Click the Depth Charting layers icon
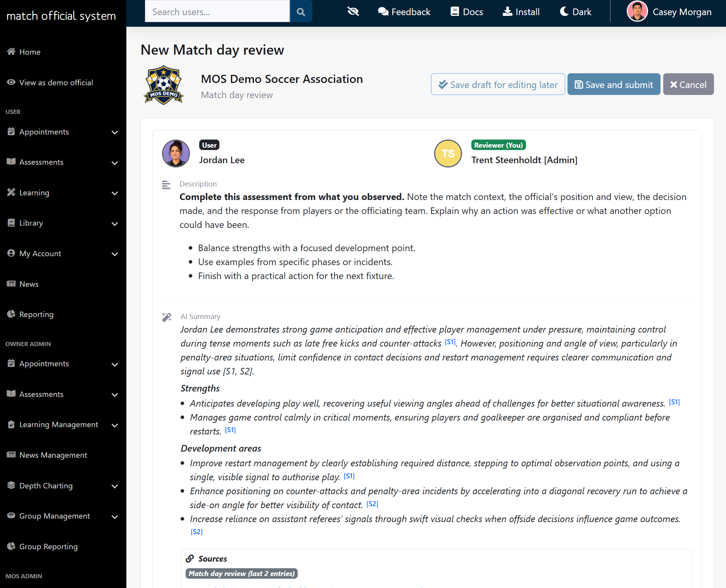 (11, 485)
